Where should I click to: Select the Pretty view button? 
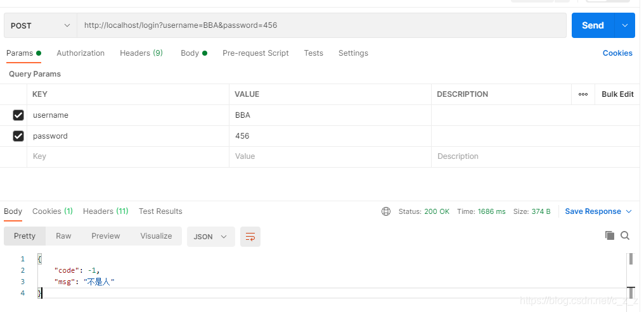pos(25,236)
